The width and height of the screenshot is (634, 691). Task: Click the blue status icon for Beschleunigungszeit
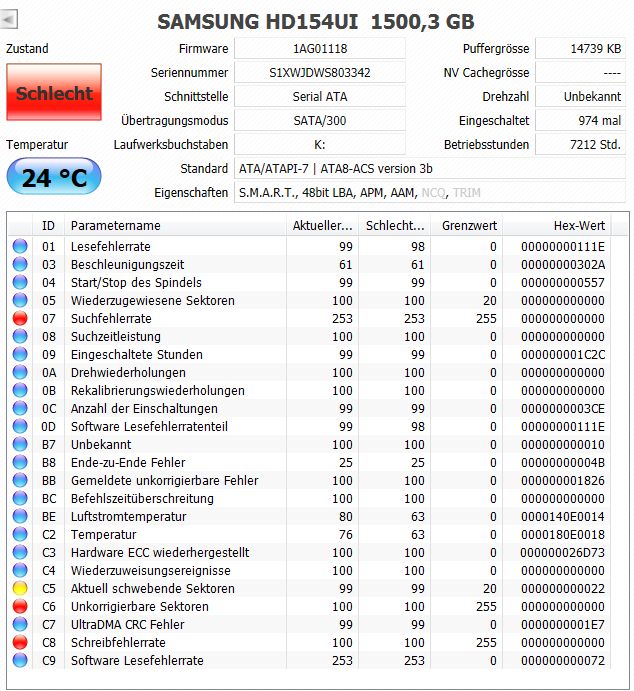(20, 264)
